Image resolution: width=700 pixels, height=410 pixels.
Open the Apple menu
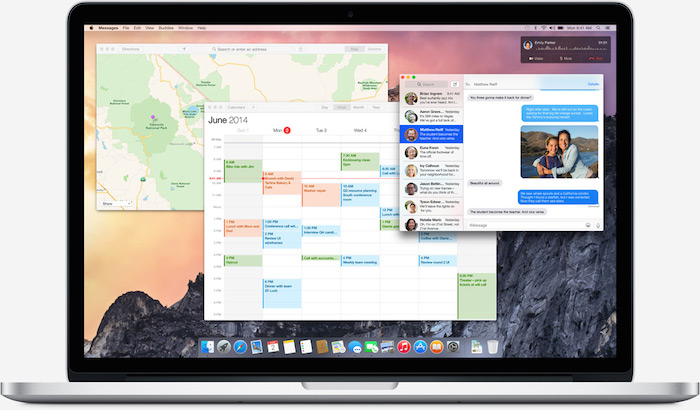91,28
